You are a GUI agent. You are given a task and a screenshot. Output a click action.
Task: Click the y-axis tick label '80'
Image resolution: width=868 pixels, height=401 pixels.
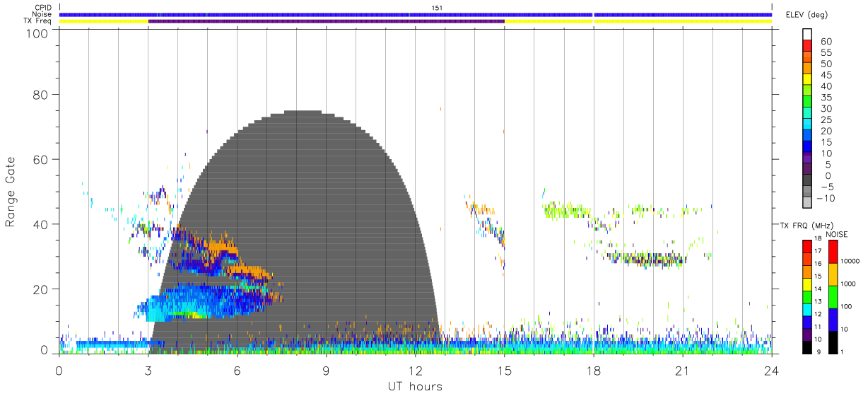click(x=42, y=94)
